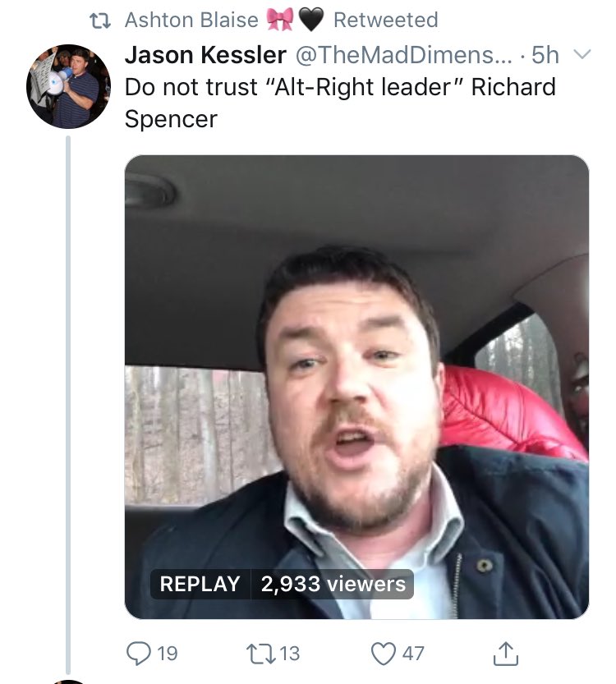The image size is (616, 684).
Task: Tap the retweet count 13
Action: coord(290,654)
